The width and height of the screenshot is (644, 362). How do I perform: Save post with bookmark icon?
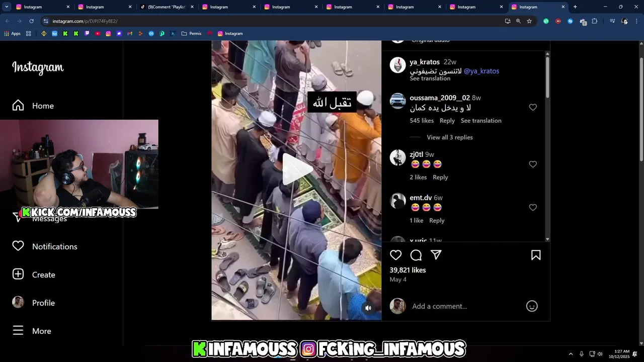tap(536, 255)
